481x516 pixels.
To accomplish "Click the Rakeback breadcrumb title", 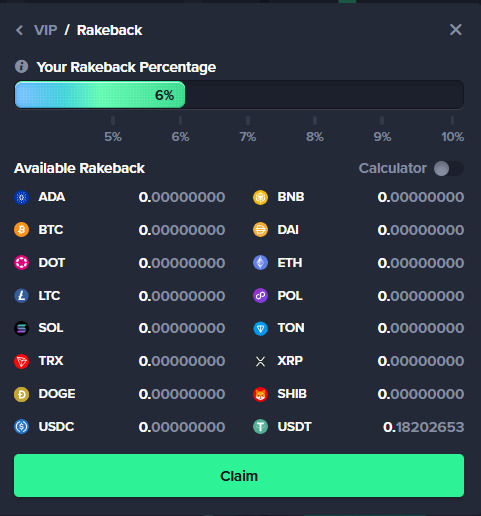I will pos(110,30).
